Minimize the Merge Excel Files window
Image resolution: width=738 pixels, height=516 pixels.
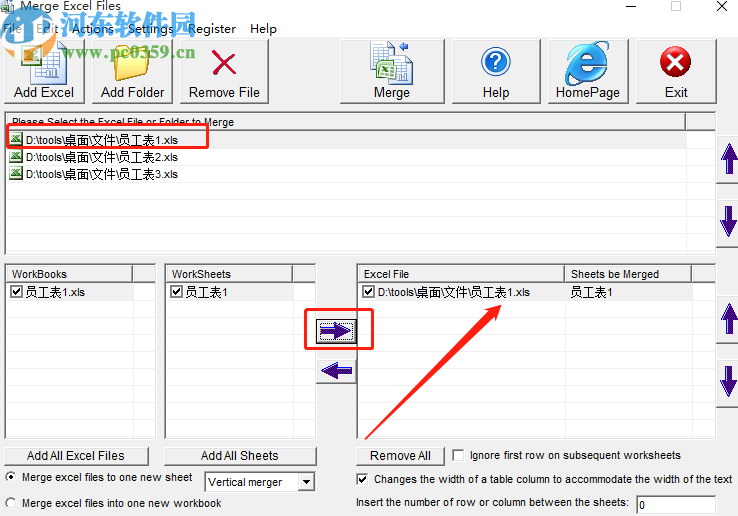click(631, 6)
